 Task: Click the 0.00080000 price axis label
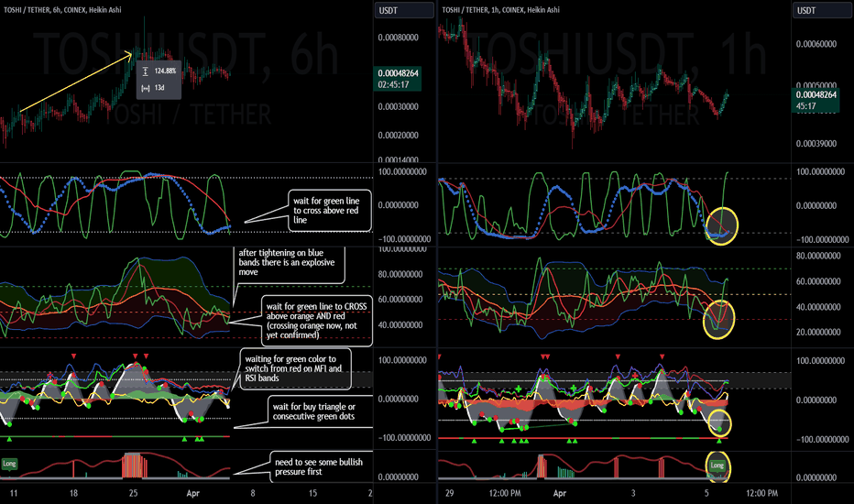pos(398,38)
